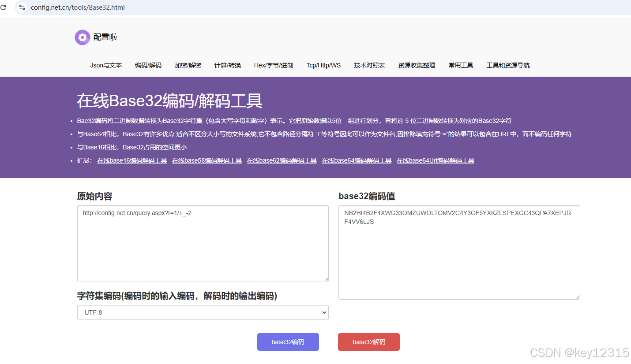631x364 pixels.
Task: Select the Hex/字节/进制 navigation item
Action: 274,65
